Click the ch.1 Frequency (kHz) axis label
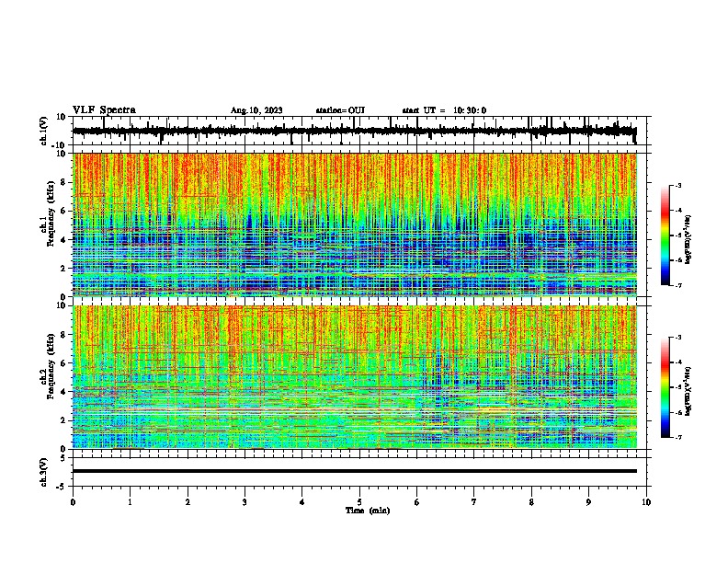This screenshot has width=728, height=563. click(x=49, y=214)
